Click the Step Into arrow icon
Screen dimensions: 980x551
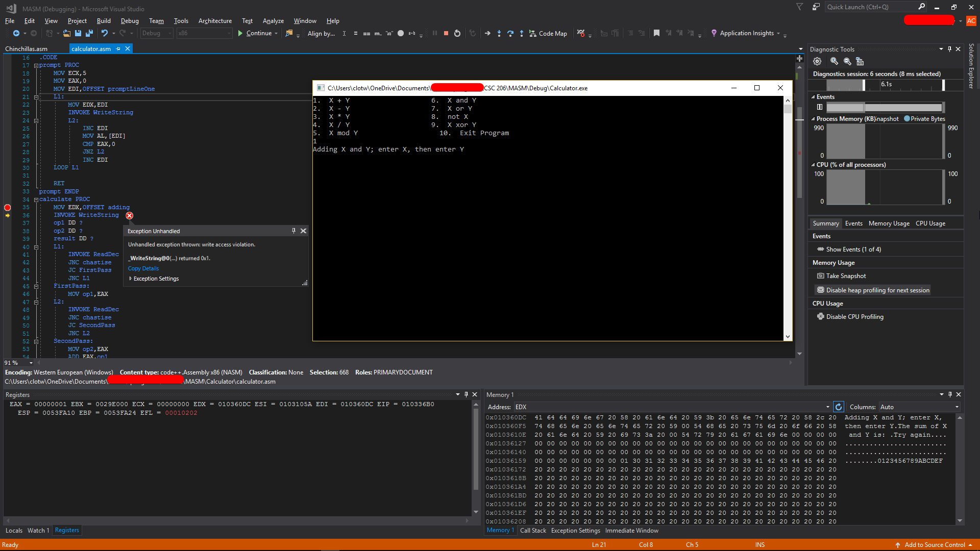(x=499, y=33)
